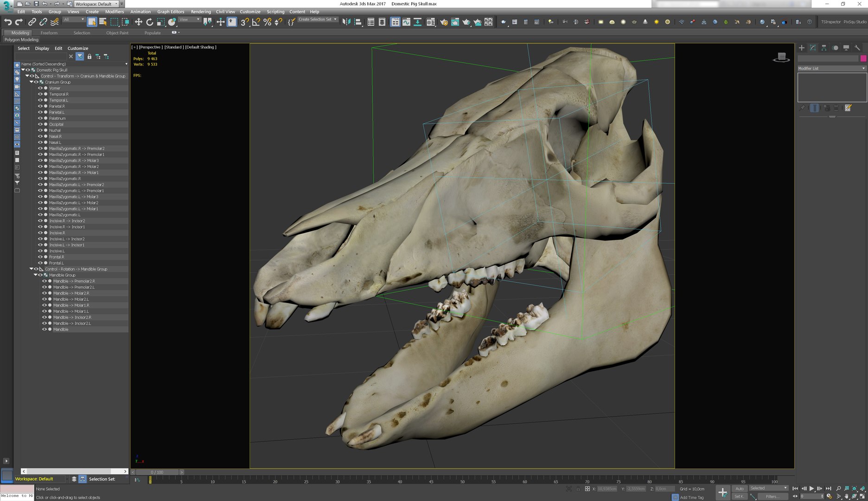Activate the Unlink Selection tool
Viewport: 868px width, 501px height.
(x=43, y=22)
